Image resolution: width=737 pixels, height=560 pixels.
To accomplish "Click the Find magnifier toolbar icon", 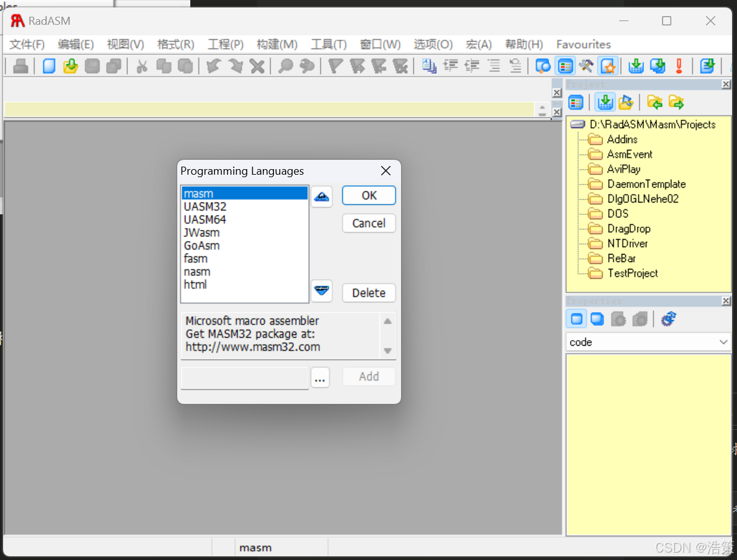I will pos(285,66).
